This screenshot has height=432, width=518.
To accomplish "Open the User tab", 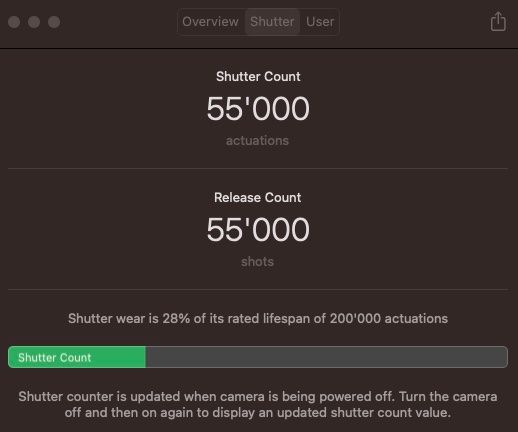I will pos(320,22).
